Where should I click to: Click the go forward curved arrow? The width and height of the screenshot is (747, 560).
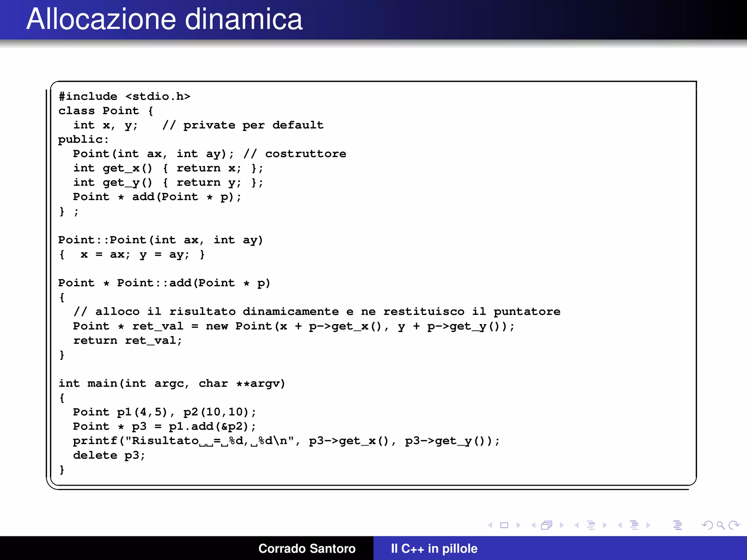click(734, 525)
